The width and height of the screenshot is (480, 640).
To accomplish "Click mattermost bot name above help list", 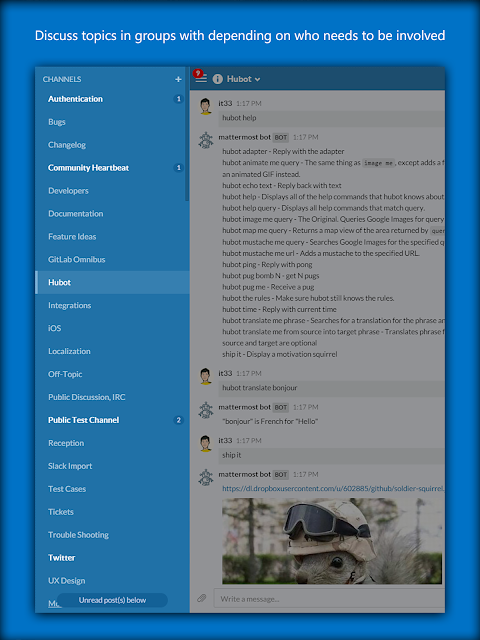I will click(x=244, y=137).
